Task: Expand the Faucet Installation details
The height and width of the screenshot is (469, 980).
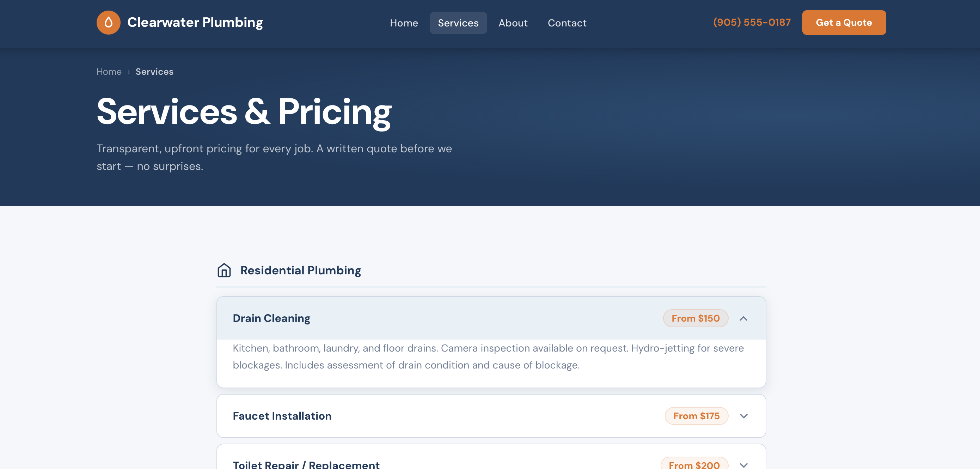Action: (744, 416)
